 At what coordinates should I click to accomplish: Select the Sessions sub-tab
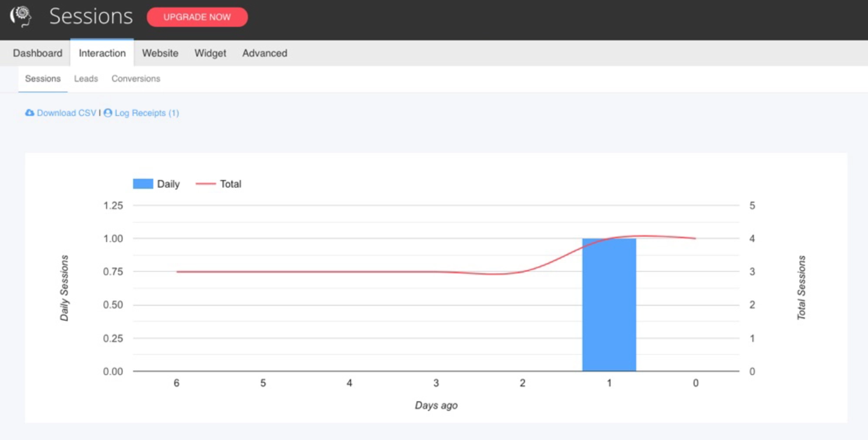click(x=42, y=78)
